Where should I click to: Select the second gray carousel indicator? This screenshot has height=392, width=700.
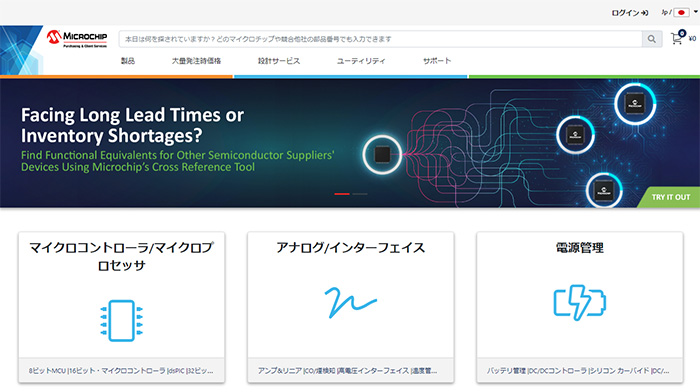(360, 194)
